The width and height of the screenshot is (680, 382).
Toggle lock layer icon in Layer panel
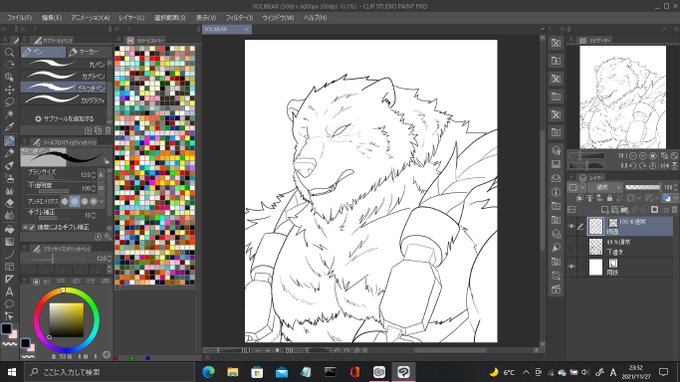tap(609, 198)
